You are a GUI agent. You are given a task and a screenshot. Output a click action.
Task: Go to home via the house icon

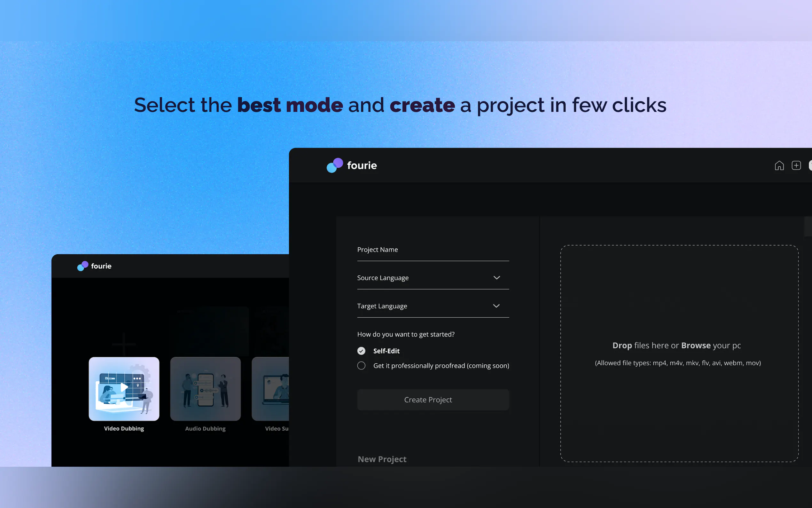(x=779, y=166)
